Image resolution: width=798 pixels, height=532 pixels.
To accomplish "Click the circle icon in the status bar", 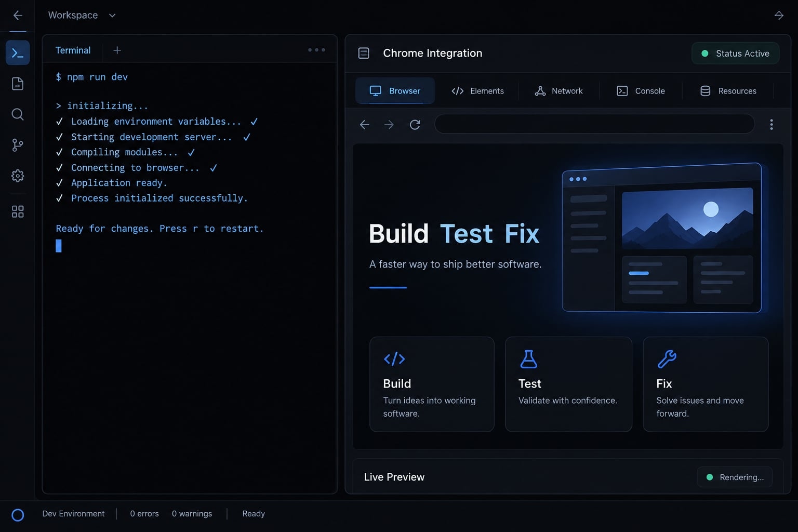I will pyautogui.click(x=18, y=515).
